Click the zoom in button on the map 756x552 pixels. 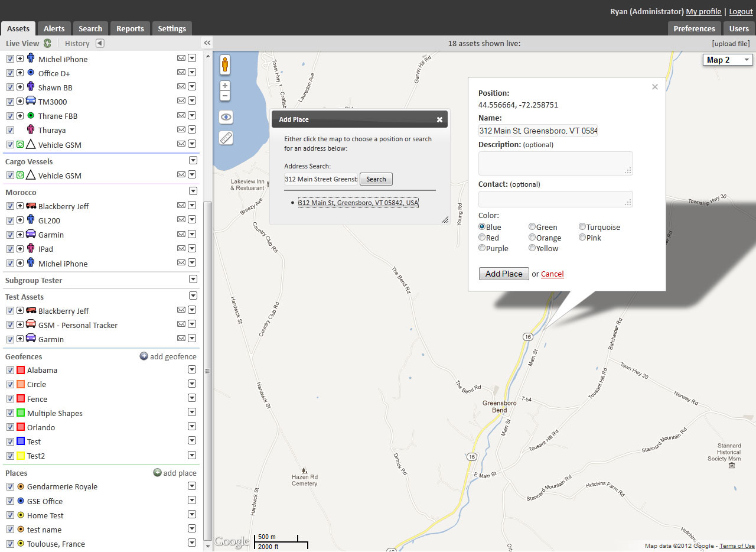tap(225, 85)
